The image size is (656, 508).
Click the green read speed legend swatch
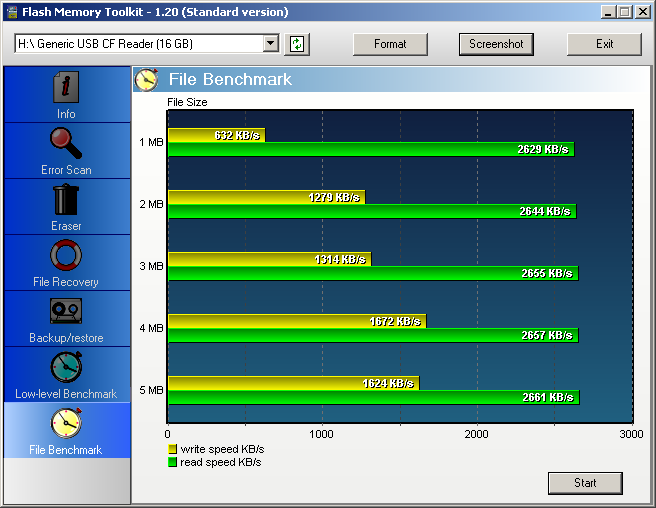coord(172,462)
